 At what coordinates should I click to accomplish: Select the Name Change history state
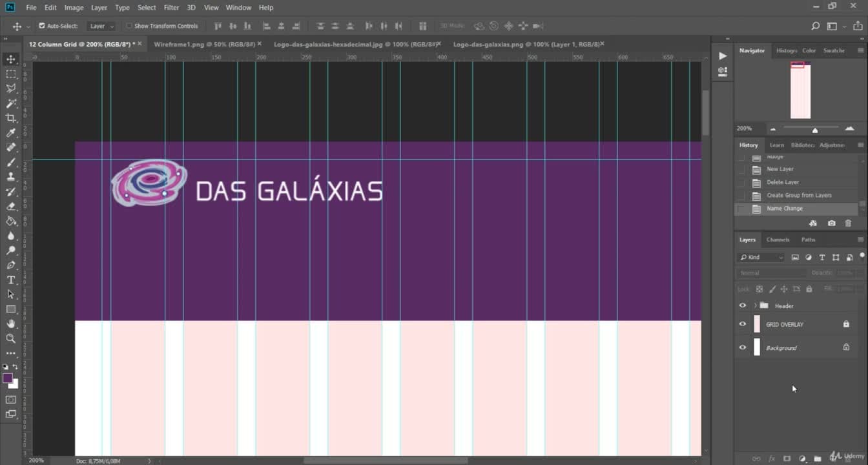pyautogui.click(x=796, y=209)
